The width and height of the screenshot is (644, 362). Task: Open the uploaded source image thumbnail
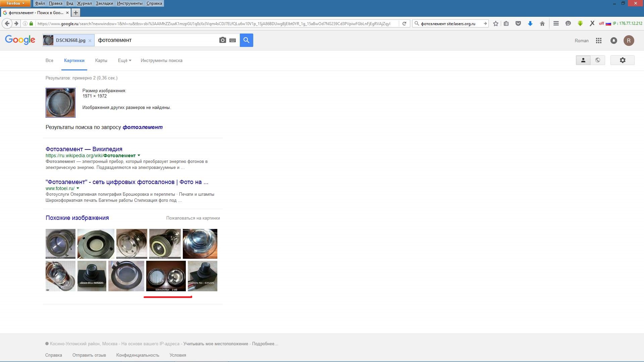click(60, 103)
